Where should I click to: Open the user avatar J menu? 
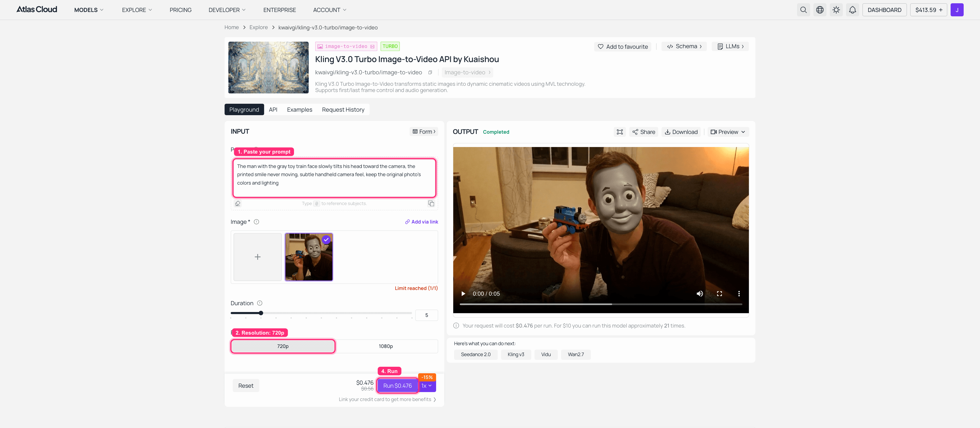[957, 10]
